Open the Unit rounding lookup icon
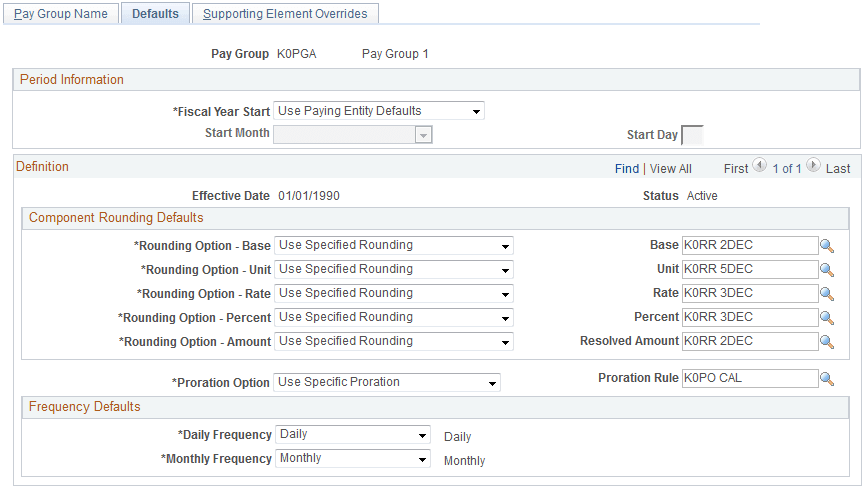865x489 pixels. click(827, 270)
